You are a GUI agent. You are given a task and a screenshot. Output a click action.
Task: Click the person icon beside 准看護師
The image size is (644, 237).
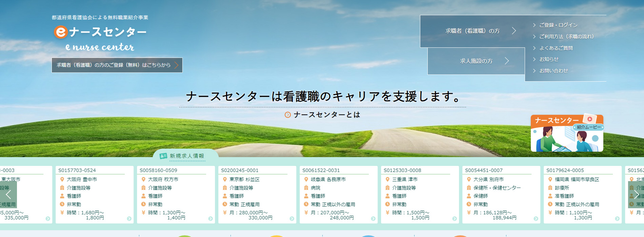click(x=550, y=196)
